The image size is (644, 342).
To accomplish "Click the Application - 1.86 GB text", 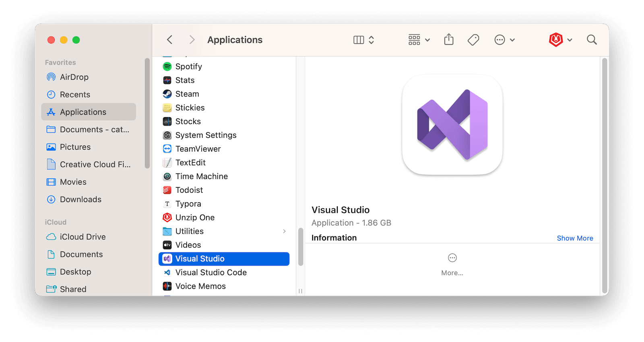I will pyautogui.click(x=351, y=223).
